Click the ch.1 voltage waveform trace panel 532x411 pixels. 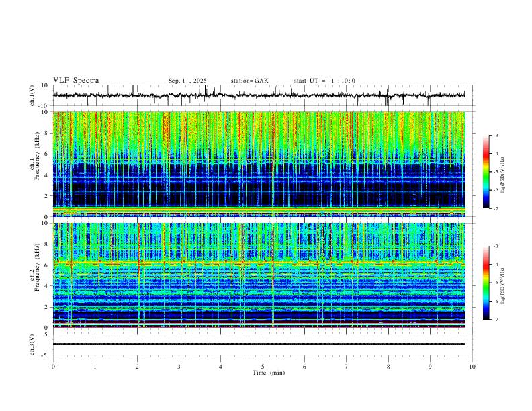tap(263, 95)
